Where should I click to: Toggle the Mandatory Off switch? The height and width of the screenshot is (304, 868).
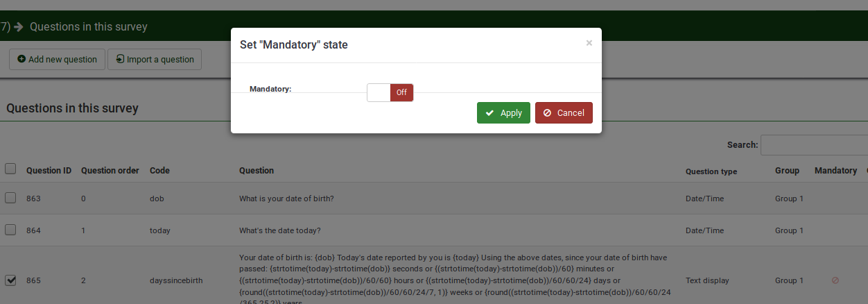tap(390, 92)
